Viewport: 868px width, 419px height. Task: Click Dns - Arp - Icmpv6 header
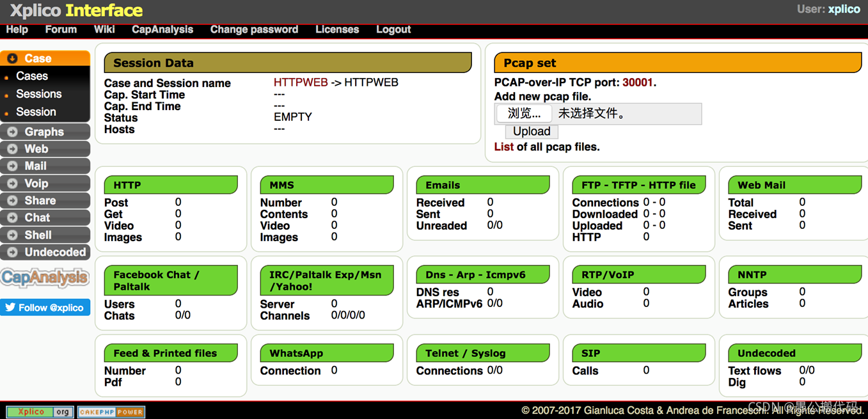(x=483, y=274)
